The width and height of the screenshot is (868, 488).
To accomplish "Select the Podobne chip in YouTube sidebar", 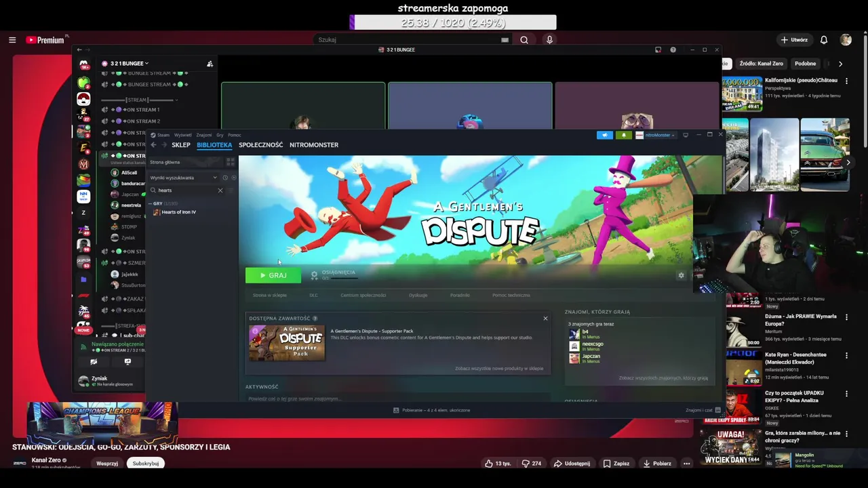I will point(806,64).
